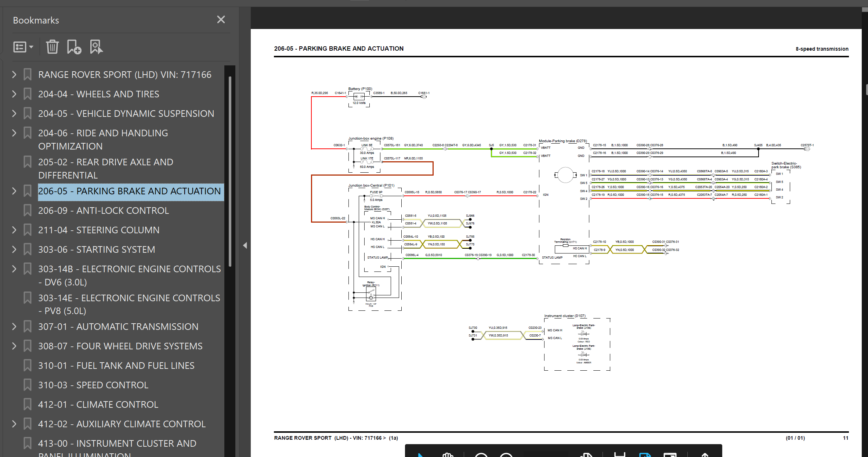Open the bookmarks Options list dropdown

pos(23,47)
